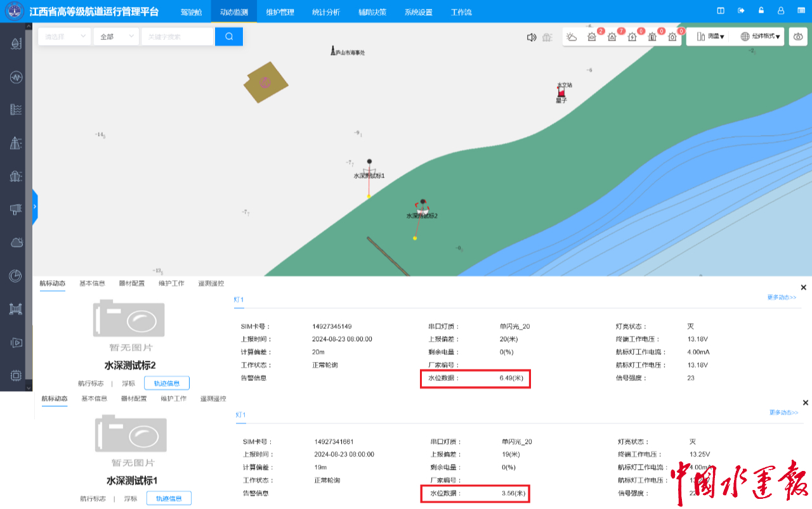Select the 基本信息 tab in upper panel
This screenshot has width=812, height=509.
point(92,283)
